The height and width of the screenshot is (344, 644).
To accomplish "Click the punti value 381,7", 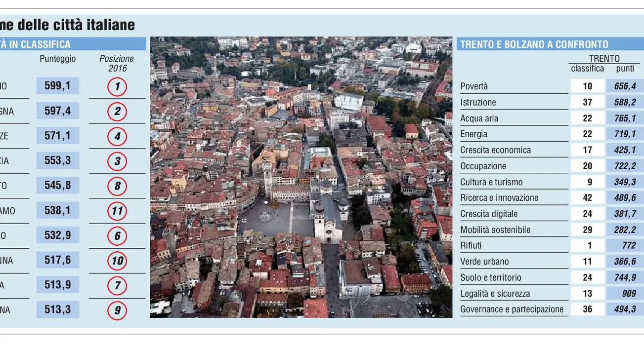I will tap(625, 214).
